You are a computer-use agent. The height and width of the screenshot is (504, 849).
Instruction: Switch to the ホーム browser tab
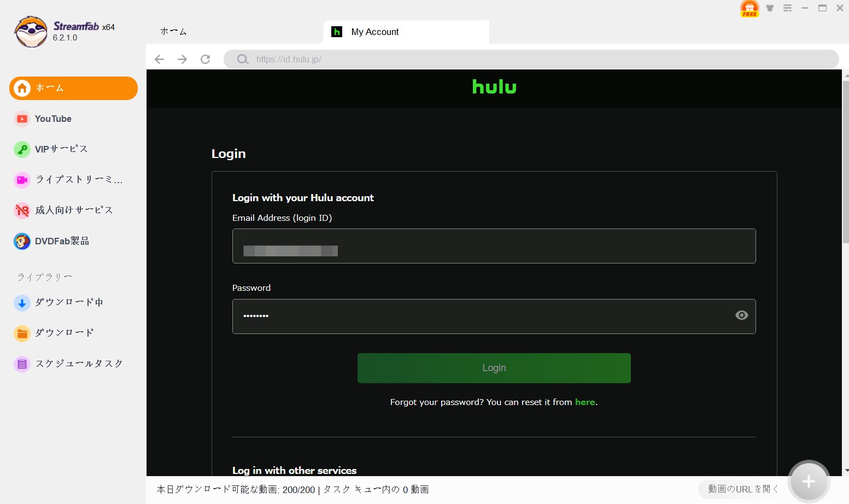(x=174, y=32)
